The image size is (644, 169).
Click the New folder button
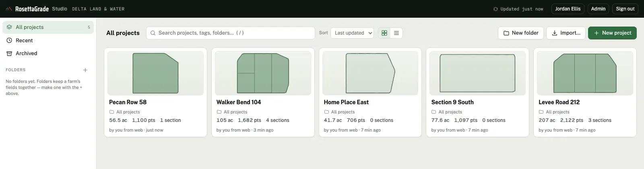[x=521, y=33]
